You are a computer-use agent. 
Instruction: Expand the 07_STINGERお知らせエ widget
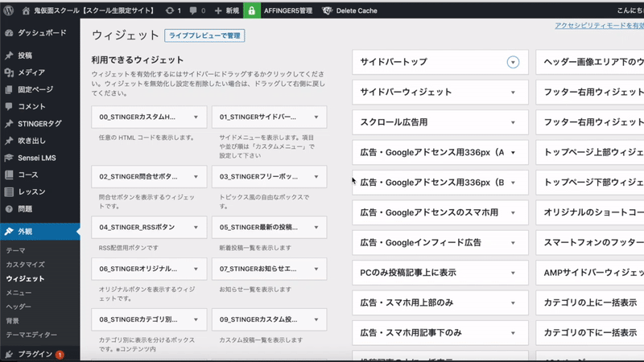tap(316, 269)
